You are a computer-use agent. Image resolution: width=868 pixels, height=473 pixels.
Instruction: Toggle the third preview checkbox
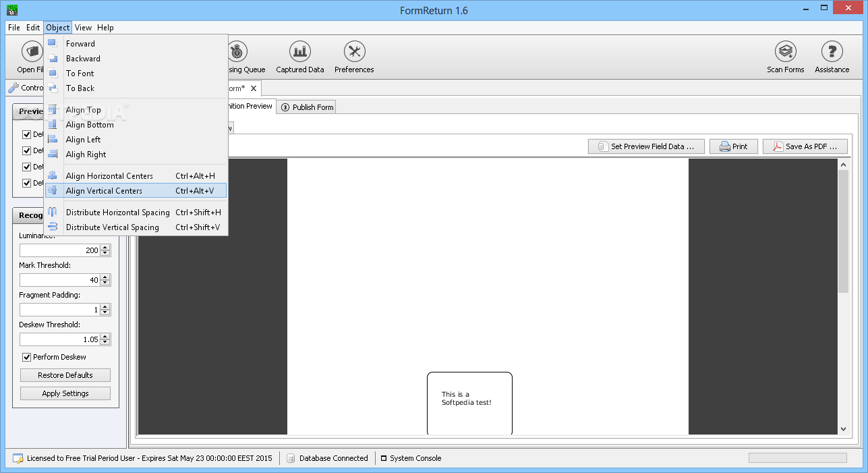coord(27,167)
